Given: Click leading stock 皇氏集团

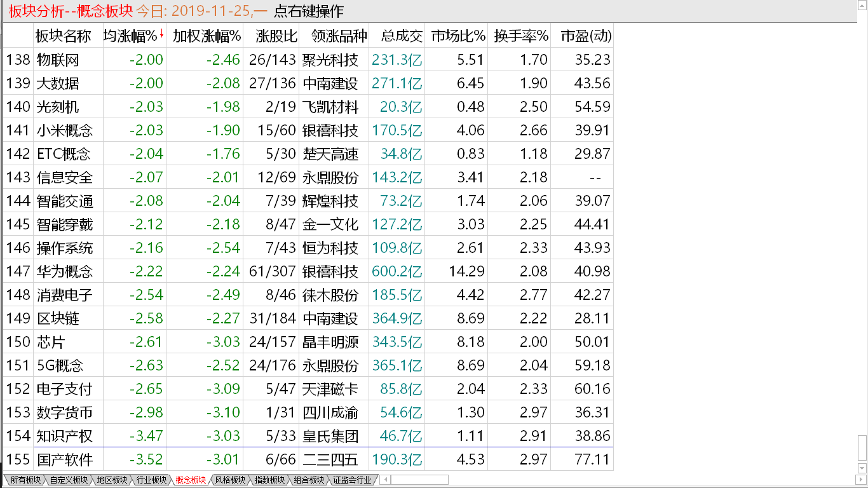Looking at the screenshot, I should click(x=330, y=436).
